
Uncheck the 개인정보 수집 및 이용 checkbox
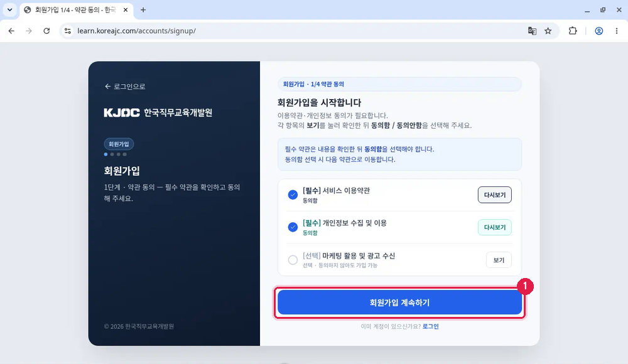pos(293,227)
